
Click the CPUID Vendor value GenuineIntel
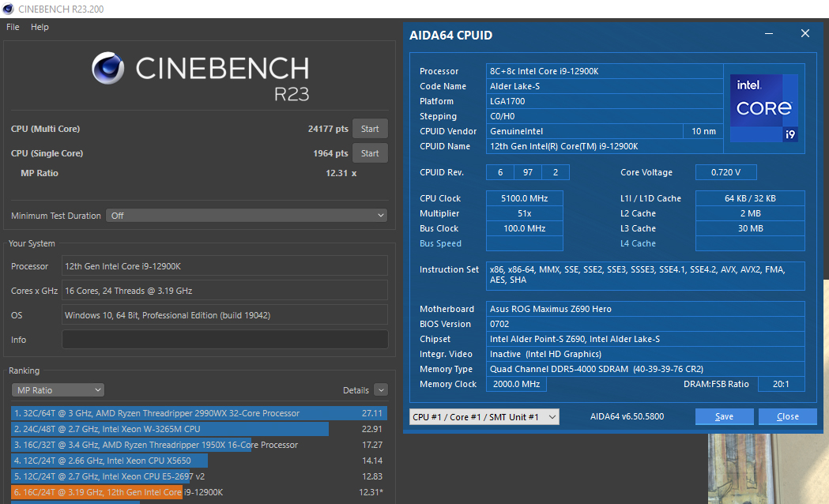pos(584,131)
